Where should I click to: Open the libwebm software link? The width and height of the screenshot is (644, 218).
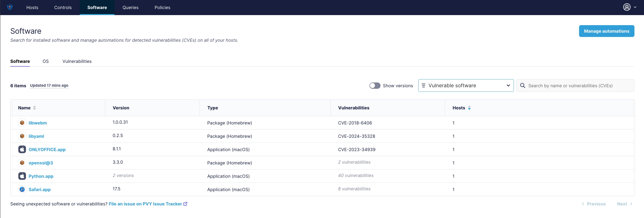click(38, 123)
